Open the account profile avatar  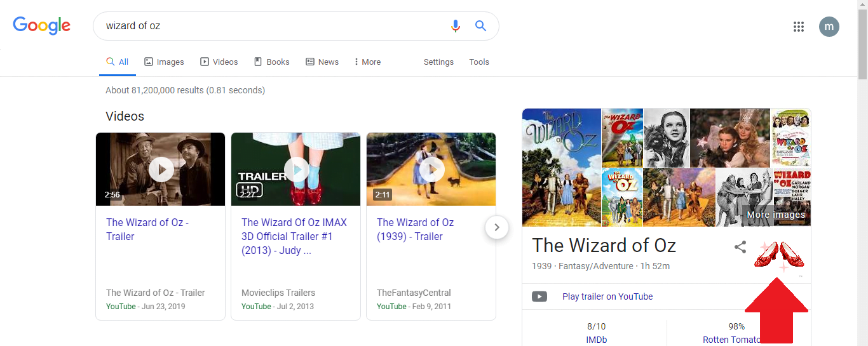pyautogui.click(x=829, y=27)
